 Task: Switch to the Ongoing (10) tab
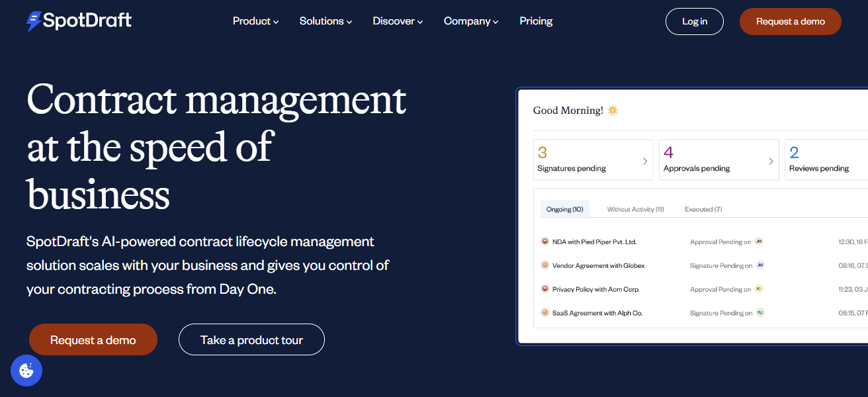[x=565, y=209]
